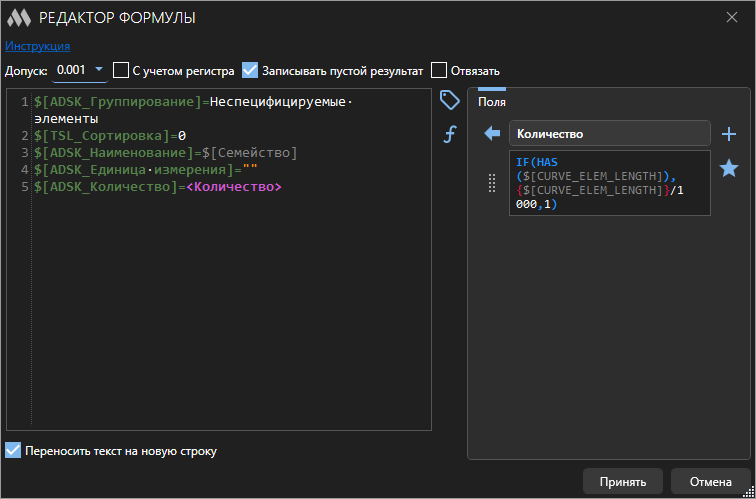Screen dimensions: 756x499
Task: Click the star favorite icon
Action: click(x=729, y=168)
